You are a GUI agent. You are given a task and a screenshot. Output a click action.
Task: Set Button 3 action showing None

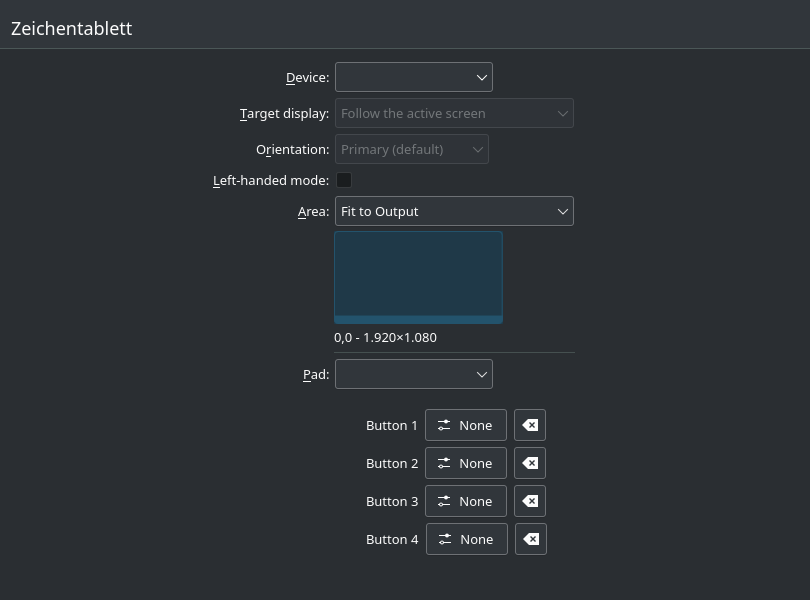coord(466,501)
